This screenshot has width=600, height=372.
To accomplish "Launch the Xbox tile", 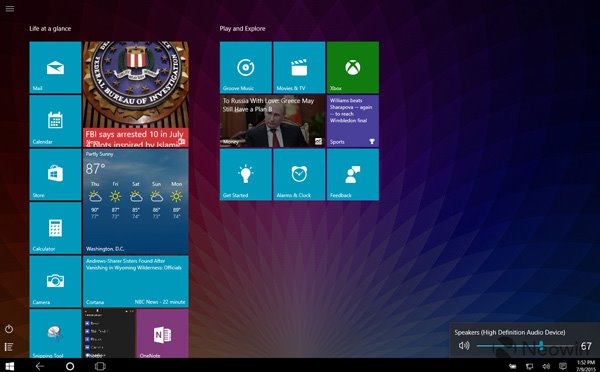I will click(x=353, y=67).
